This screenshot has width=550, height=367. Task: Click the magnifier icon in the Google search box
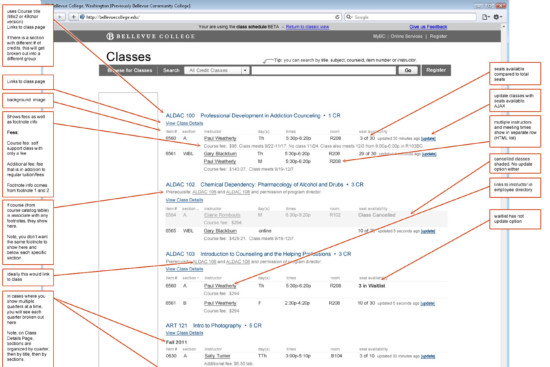click(x=349, y=17)
